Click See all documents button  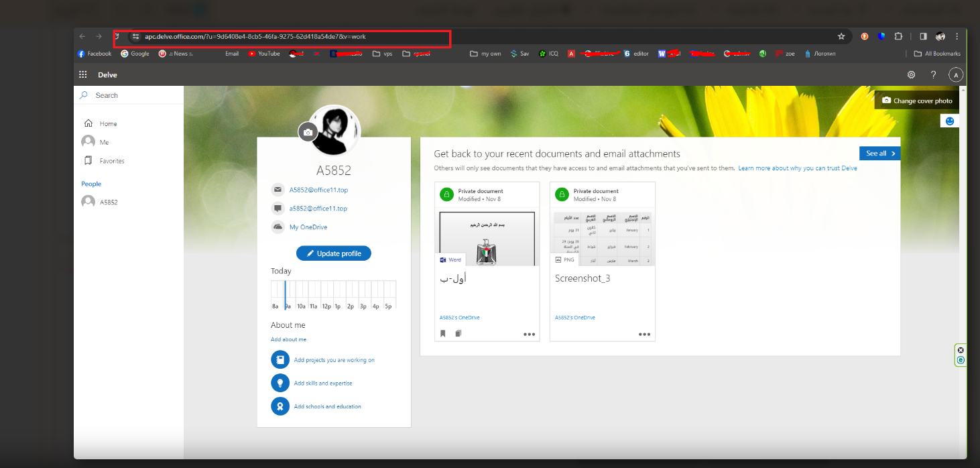pos(879,154)
